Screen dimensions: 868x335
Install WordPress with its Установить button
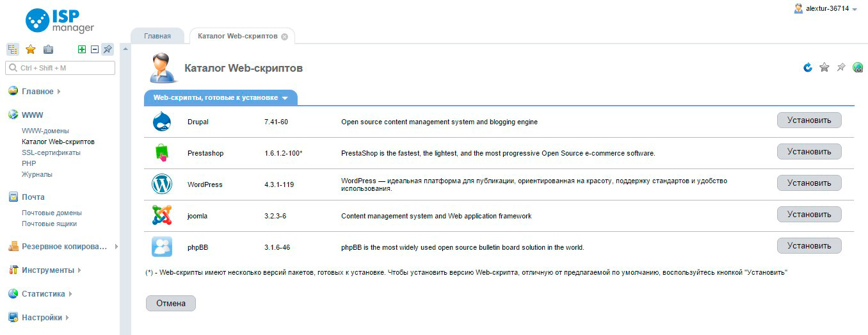(x=809, y=183)
